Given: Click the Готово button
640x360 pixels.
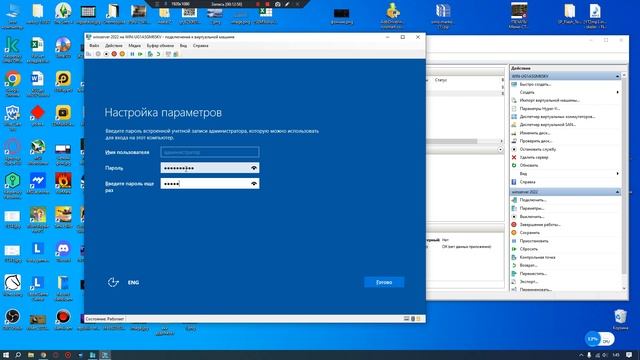Looking at the screenshot, I should pos(384,282).
